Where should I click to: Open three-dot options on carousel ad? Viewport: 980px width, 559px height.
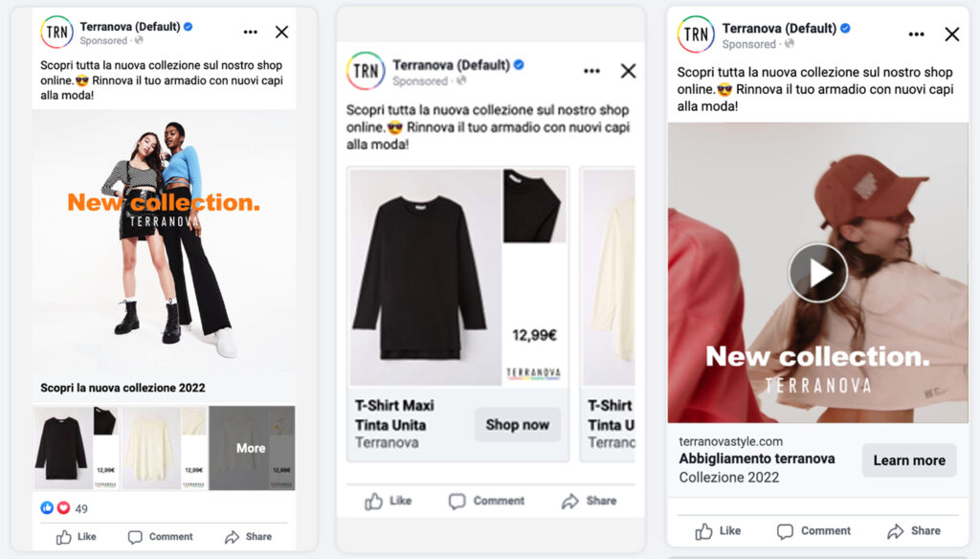pyautogui.click(x=591, y=71)
